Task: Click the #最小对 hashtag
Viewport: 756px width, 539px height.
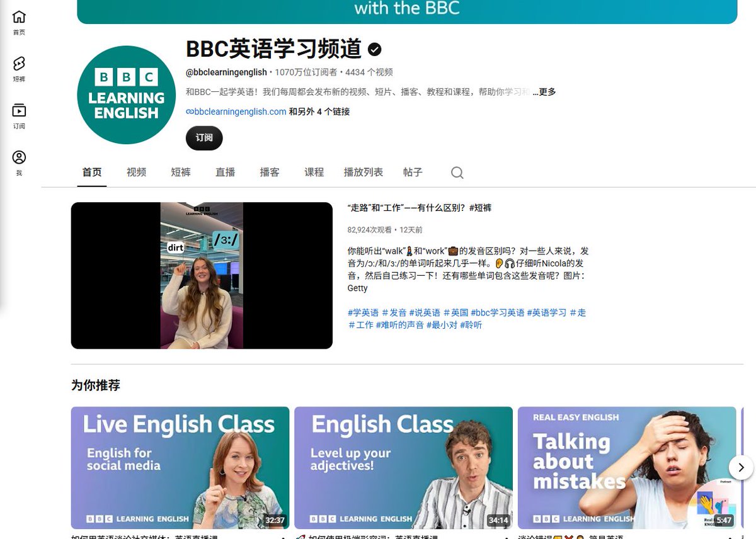Action: click(x=442, y=325)
